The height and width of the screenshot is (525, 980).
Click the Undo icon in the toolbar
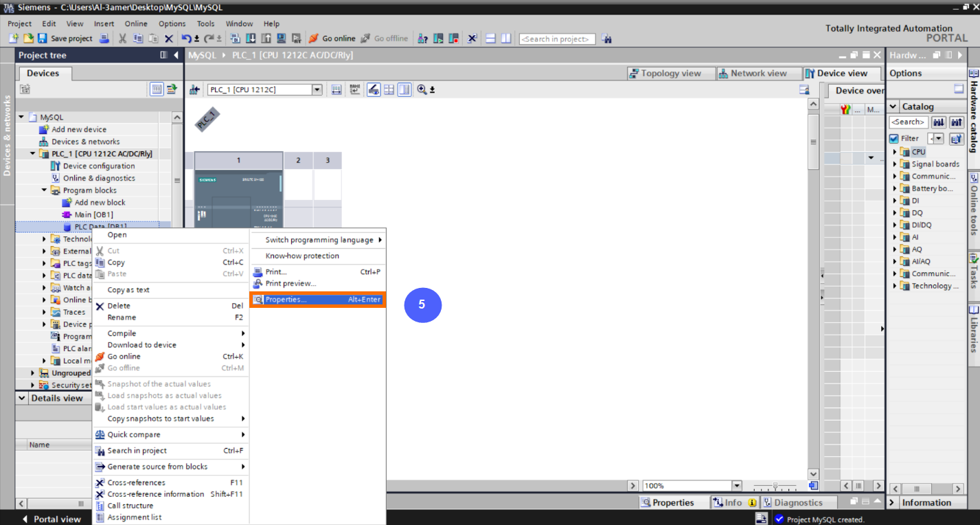coord(185,38)
